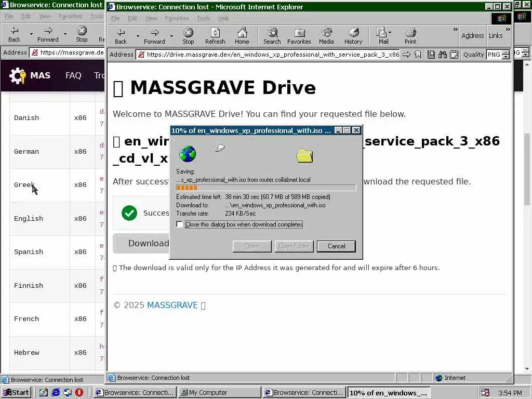Switch to the '10% of en_windows' taskbar button

(x=389, y=393)
